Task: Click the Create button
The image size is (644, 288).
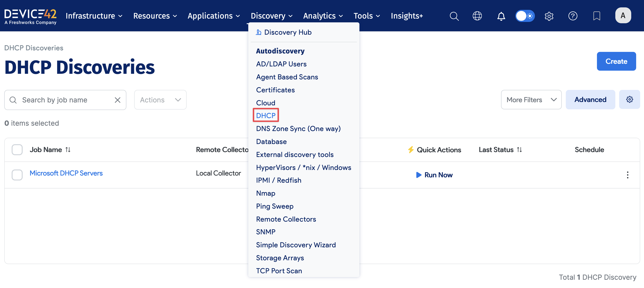Action: tap(616, 61)
